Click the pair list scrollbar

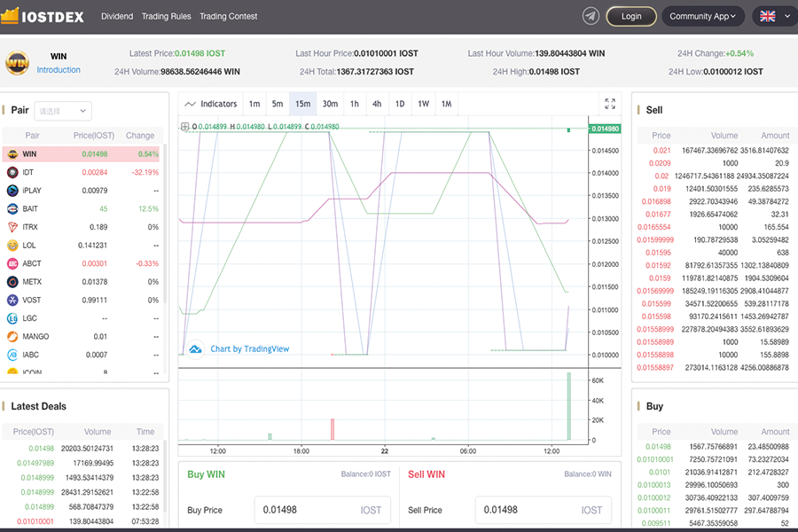point(166,224)
